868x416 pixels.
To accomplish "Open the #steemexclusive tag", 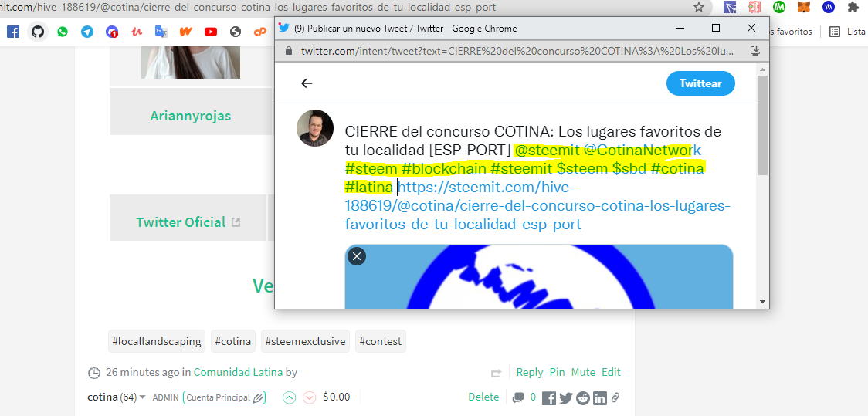I will click(305, 341).
